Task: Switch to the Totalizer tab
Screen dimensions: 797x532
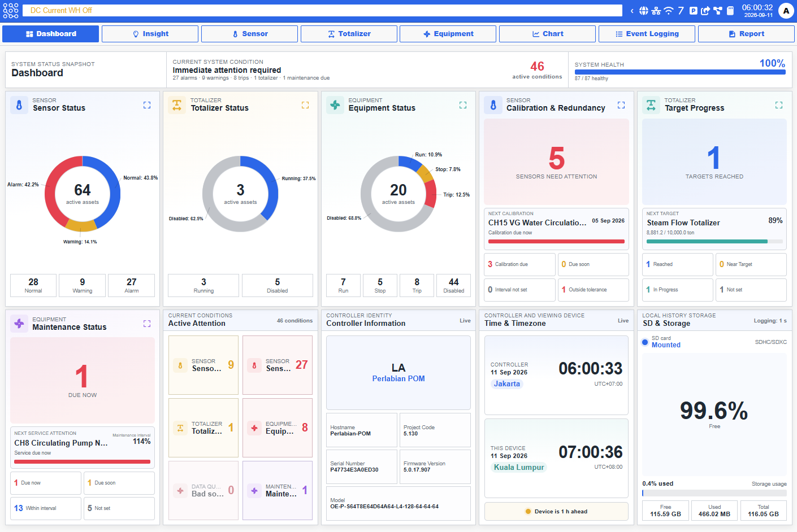Action: (349, 34)
